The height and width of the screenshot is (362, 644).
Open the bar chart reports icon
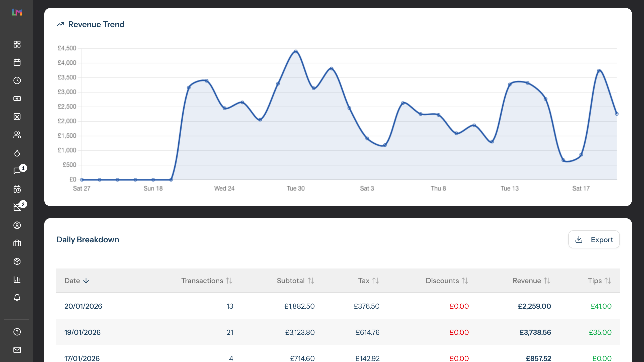[17, 279]
